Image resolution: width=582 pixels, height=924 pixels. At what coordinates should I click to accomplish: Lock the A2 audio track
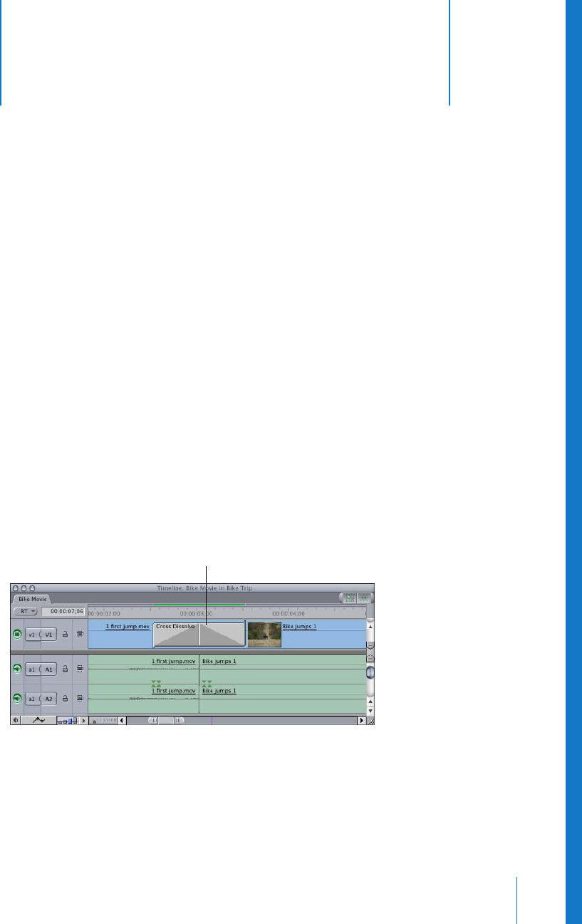(65, 699)
